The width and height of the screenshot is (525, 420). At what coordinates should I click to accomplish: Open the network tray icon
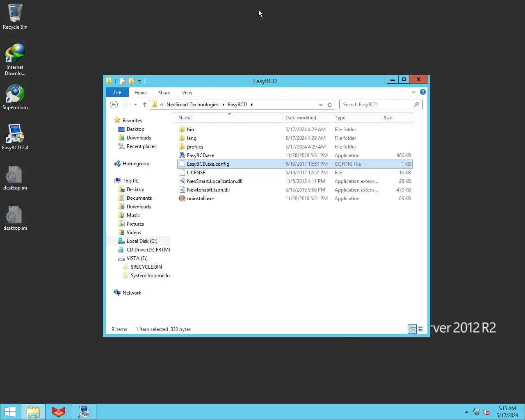click(477, 412)
